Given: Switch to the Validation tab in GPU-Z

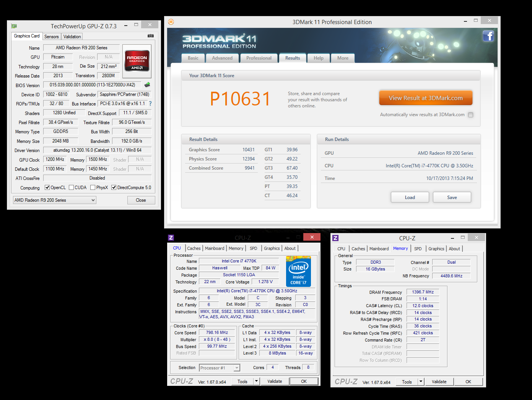Looking at the screenshot, I should [x=72, y=37].
